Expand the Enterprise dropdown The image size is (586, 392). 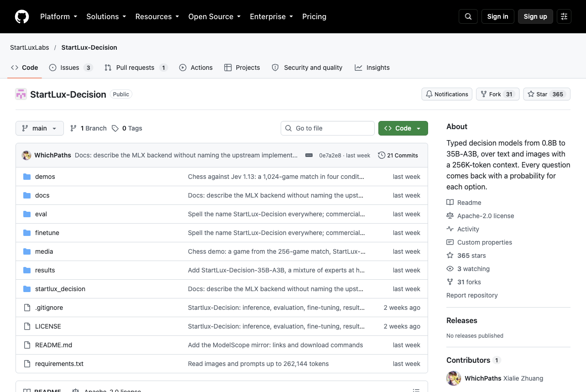coord(272,16)
